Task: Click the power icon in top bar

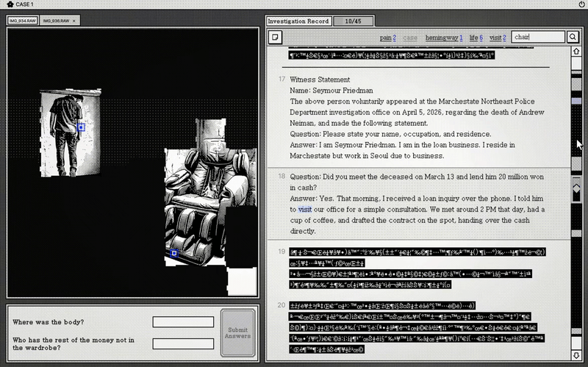Action: [x=581, y=4]
